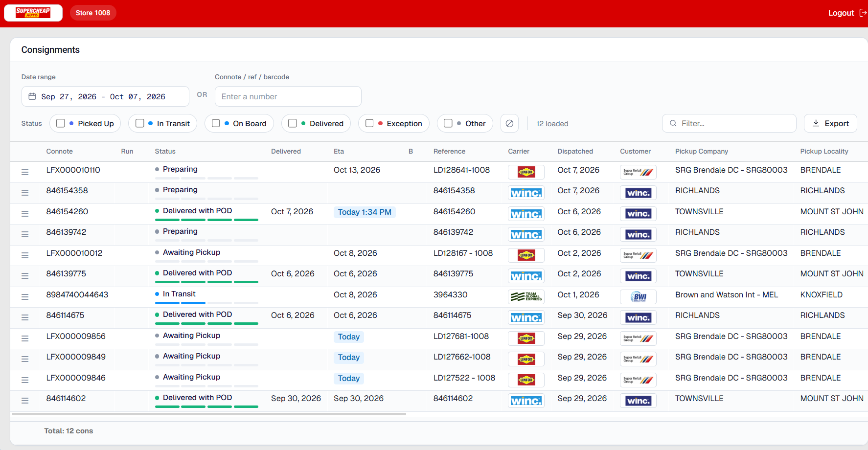Click BWI customer logo
The width and height of the screenshot is (868, 450).
pyautogui.click(x=638, y=297)
